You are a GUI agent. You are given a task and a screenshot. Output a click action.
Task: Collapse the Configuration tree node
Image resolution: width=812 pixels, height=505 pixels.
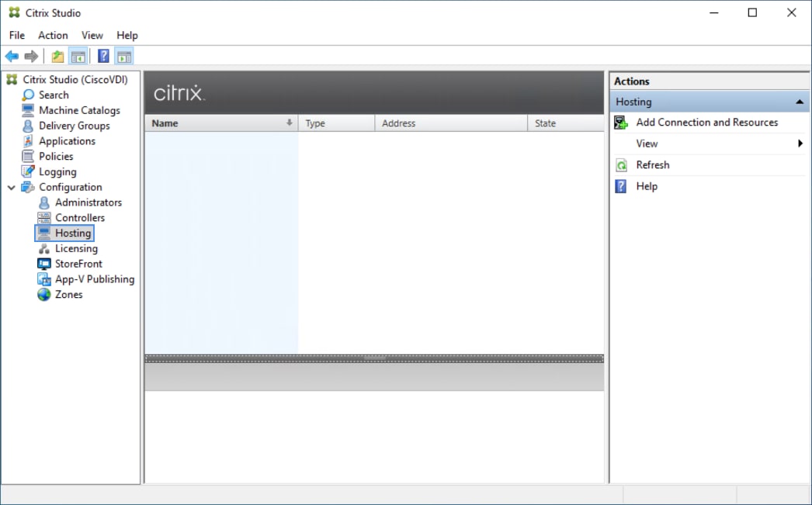[x=12, y=187]
